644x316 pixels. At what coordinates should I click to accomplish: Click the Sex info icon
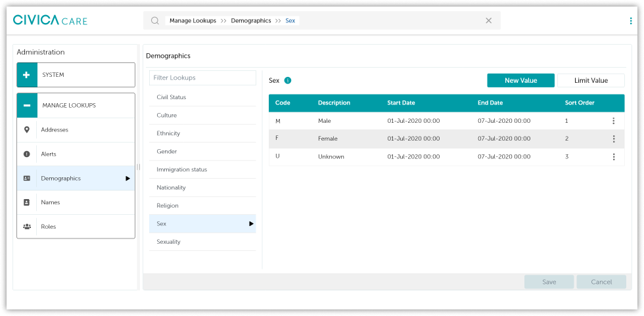[288, 80]
